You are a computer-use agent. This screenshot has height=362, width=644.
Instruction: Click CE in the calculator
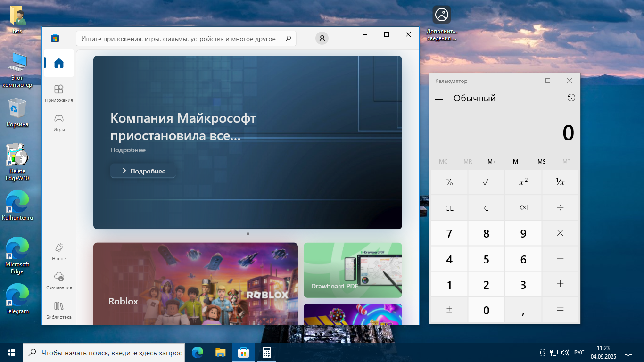[449, 207]
